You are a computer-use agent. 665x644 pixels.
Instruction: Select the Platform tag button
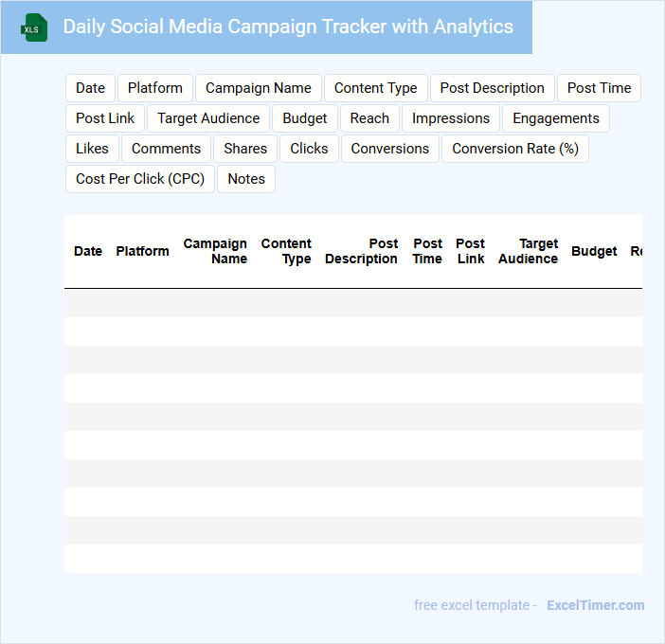(x=155, y=88)
